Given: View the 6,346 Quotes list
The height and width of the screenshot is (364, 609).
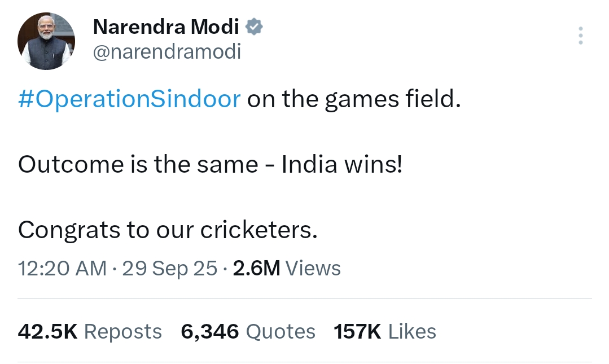Looking at the screenshot, I should coord(248,331).
